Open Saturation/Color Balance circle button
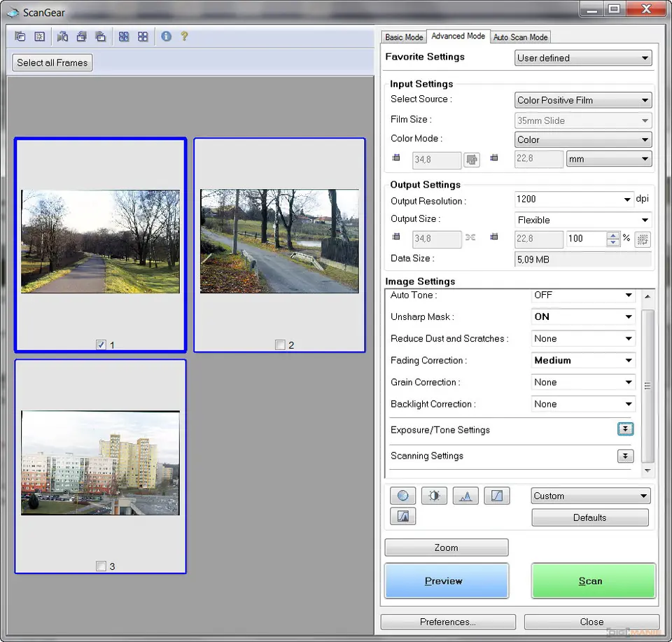Image resolution: width=672 pixels, height=642 pixels. 402,496
